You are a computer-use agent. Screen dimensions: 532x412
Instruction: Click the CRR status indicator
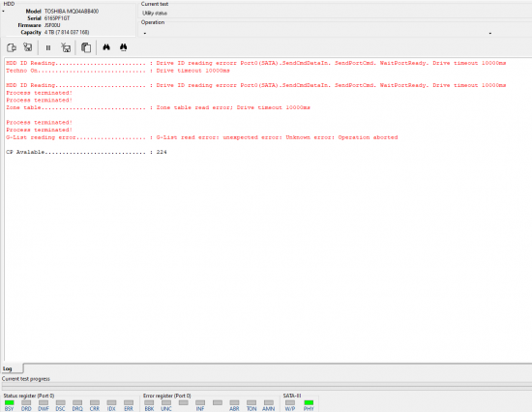tap(95, 403)
